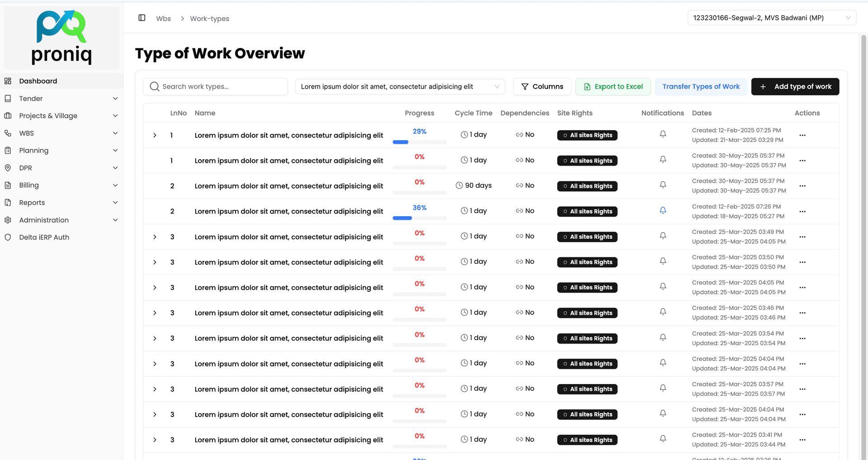Click the Delta iERP Auth shield icon

coord(8,237)
